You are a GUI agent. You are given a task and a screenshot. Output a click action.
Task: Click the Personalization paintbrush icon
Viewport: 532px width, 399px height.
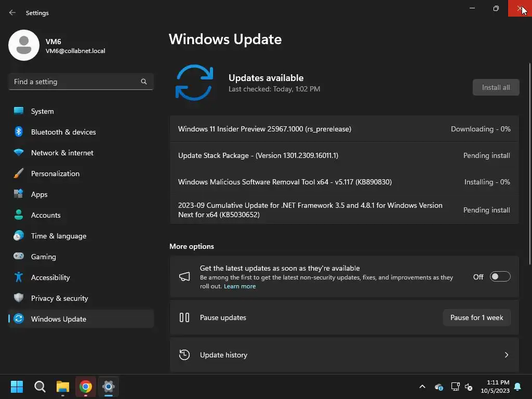[19, 173]
